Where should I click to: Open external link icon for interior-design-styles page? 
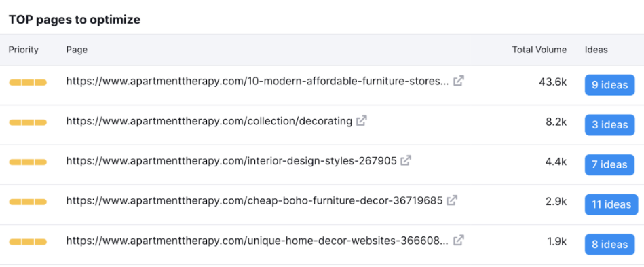click(x=406, y=161)
